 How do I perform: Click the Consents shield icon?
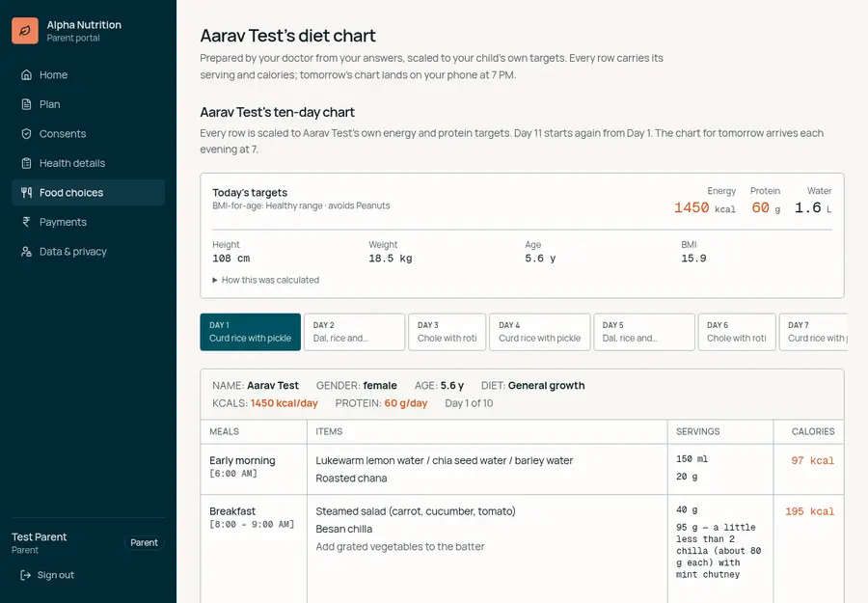(x=26, y=133)
